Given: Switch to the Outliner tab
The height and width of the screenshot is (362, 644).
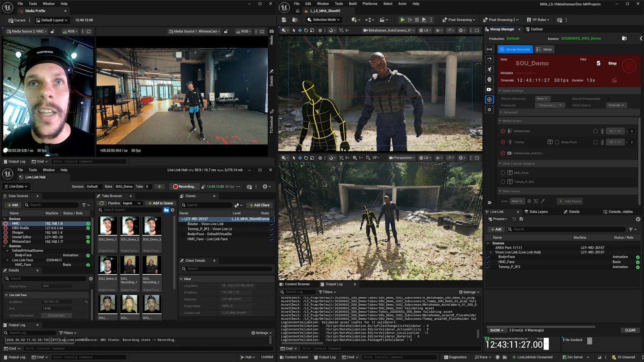Looking at the screenshot, I should pyautogui.click(x=534, y=29).
